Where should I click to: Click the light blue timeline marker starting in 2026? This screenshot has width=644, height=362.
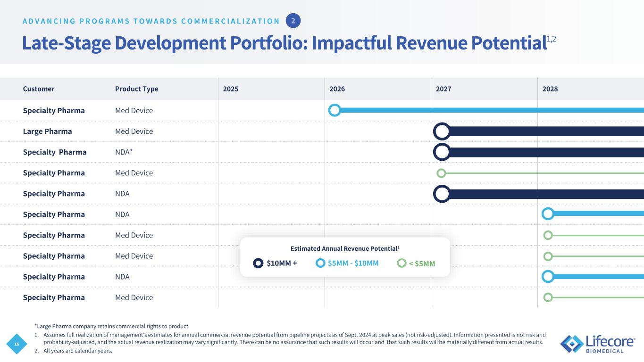click(335, 110)
